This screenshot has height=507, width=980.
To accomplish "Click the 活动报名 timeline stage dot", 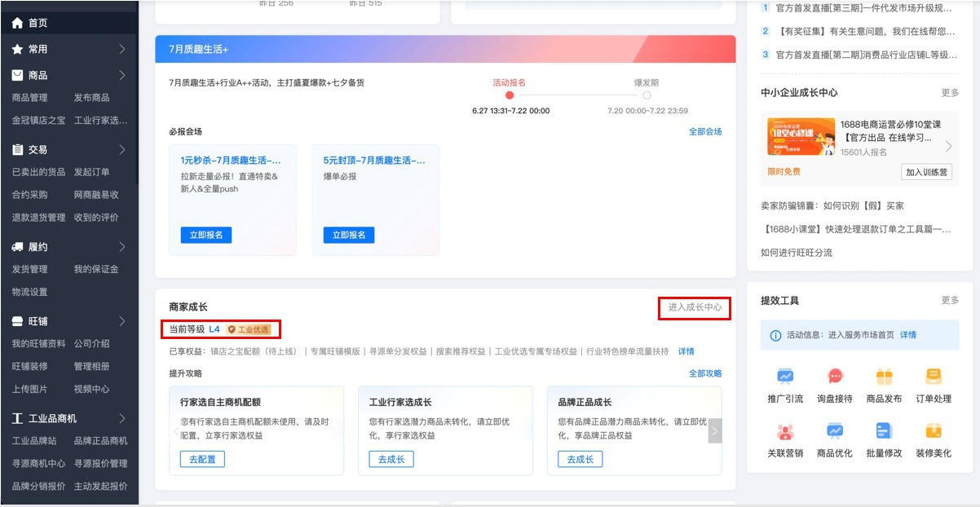I will pyautogui.click(x=510, y=95).
